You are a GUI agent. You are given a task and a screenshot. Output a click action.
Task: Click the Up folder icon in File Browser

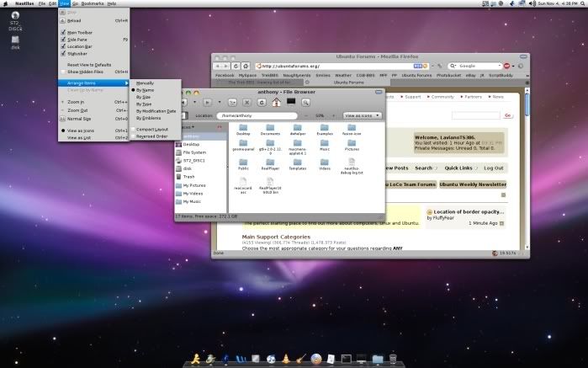[232, 102]
